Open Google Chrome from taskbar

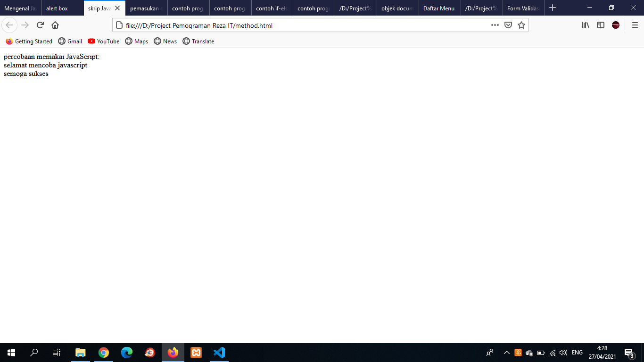pos(104,353)
